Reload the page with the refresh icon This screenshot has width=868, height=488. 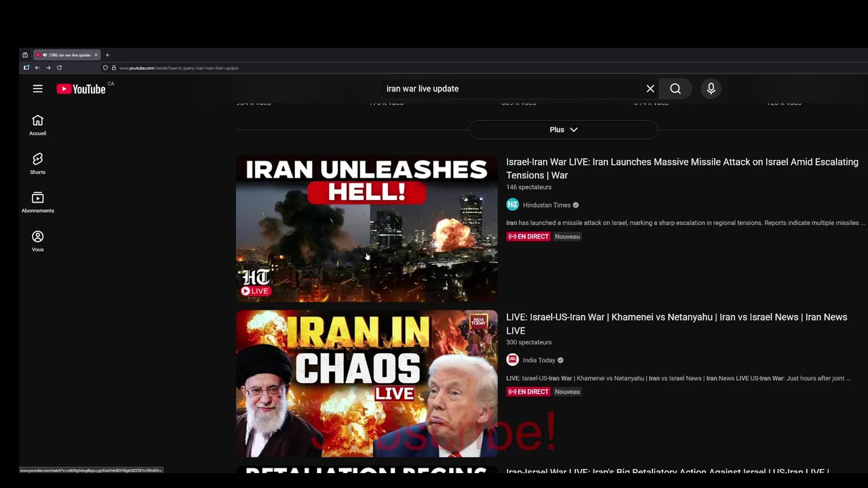click(59, 68)
